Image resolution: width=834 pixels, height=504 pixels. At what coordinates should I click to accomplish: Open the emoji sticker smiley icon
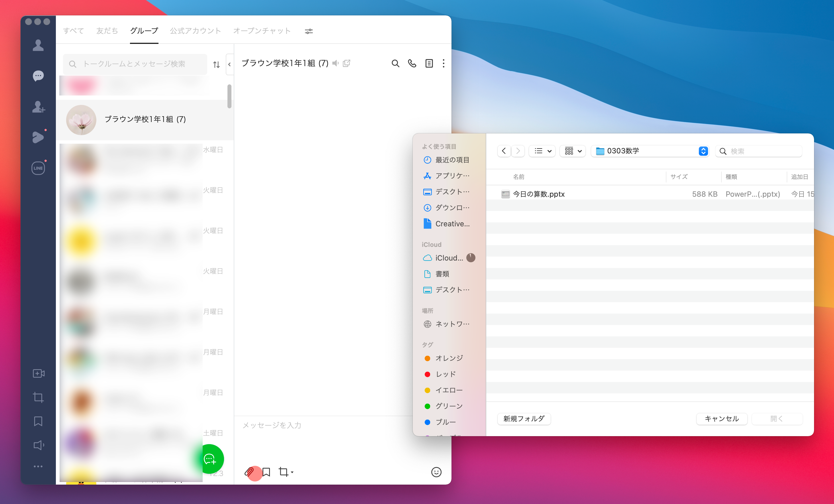pyautogui.click(x=436, y=472)
